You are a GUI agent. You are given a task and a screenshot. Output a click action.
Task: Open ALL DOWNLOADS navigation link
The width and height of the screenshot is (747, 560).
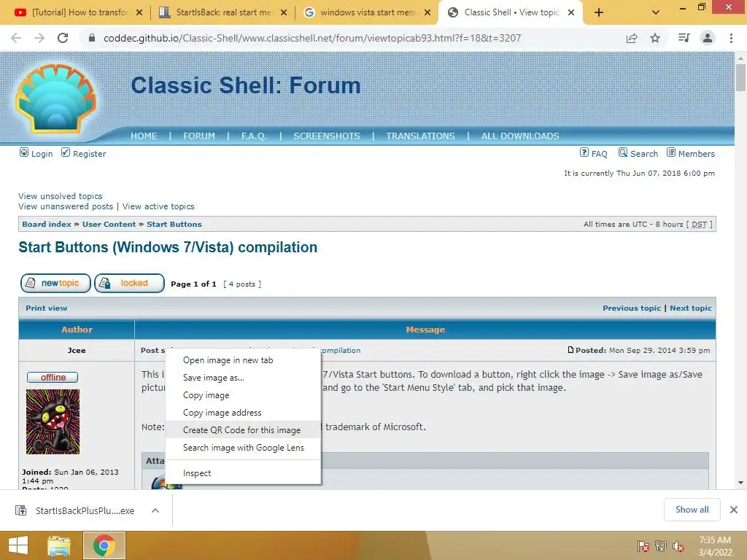pos(520,136)
